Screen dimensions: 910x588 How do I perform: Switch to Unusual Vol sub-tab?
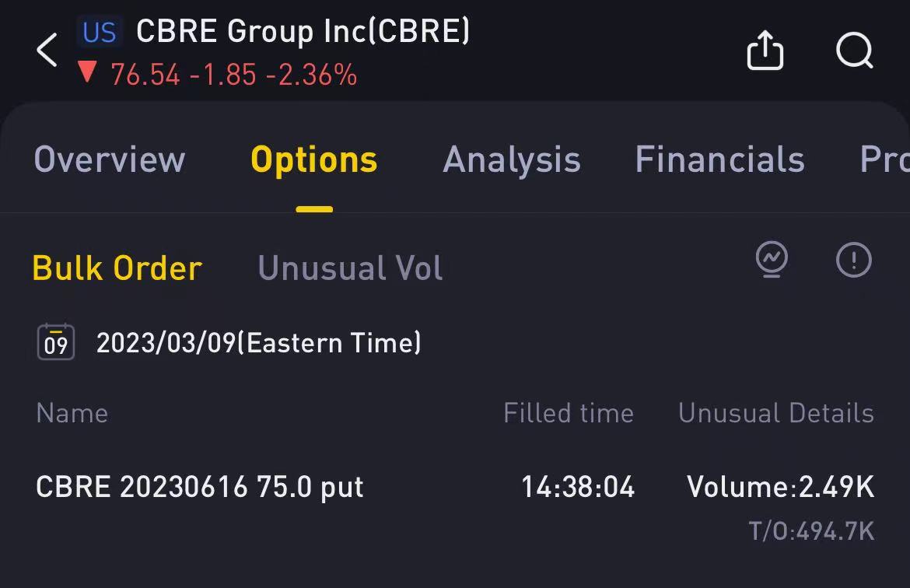pyautogui.click(x=350, y=268)
